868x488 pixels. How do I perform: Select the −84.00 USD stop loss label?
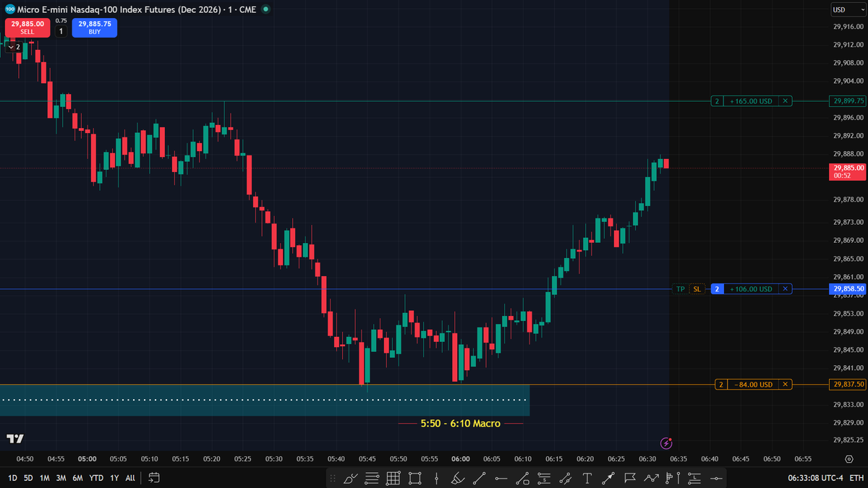(x=752, y=385)
